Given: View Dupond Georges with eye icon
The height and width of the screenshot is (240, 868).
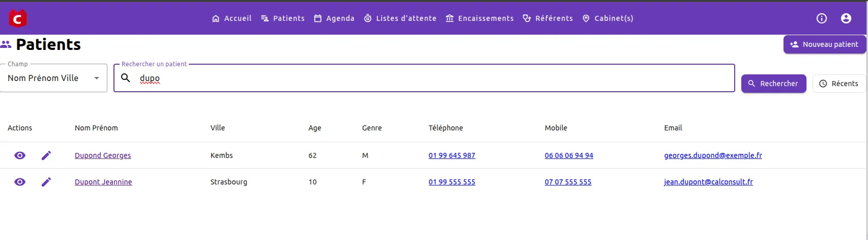Looking at the screenshot, I should (x=20, y=155).
